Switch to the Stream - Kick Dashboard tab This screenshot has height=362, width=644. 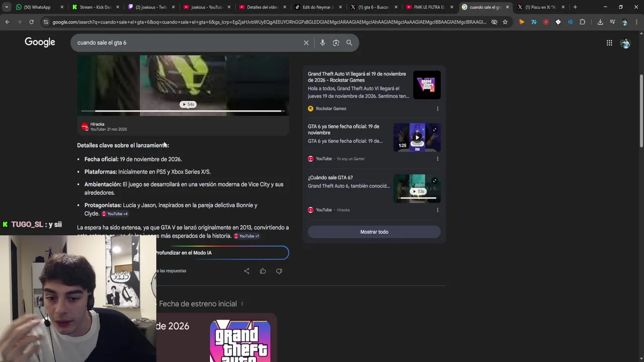95,7
